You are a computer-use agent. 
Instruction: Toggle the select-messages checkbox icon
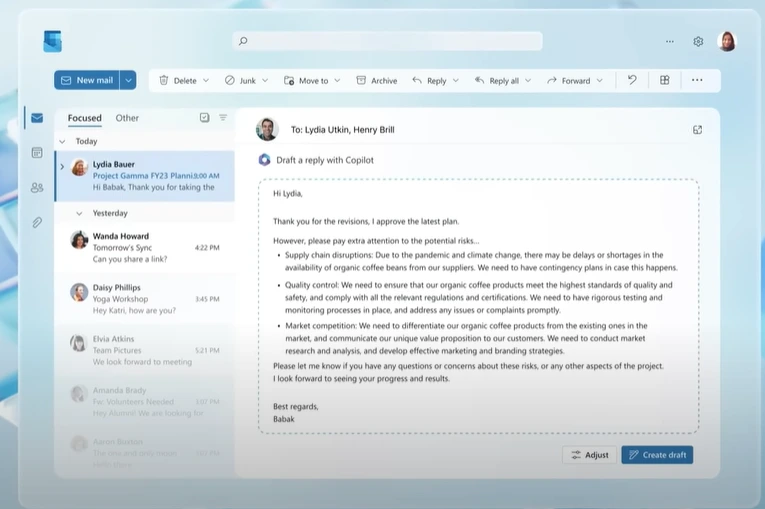[x=204, y=118]
